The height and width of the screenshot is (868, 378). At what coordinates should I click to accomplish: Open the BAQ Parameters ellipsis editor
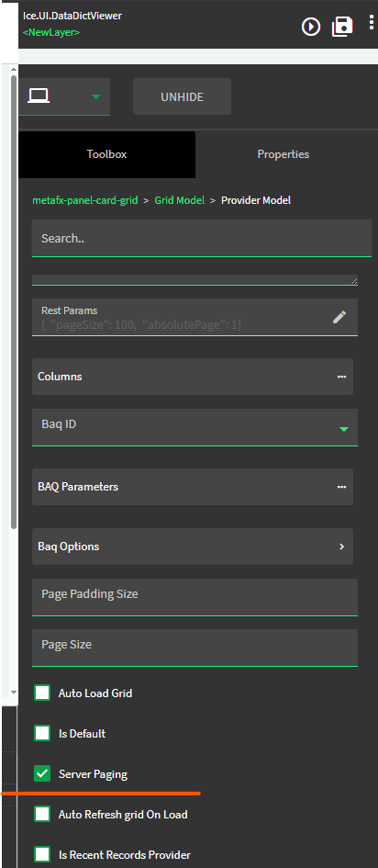pyautogui.click(x=341, y=487)
